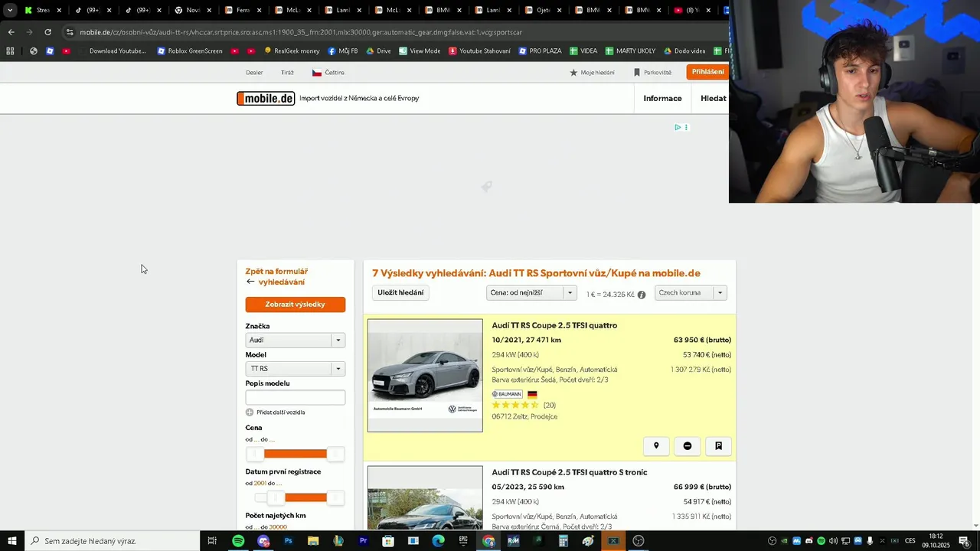Viewport: 980px width, 551px height.
Task: Open the tab search chevron at top-left
Action: [10, 11]
